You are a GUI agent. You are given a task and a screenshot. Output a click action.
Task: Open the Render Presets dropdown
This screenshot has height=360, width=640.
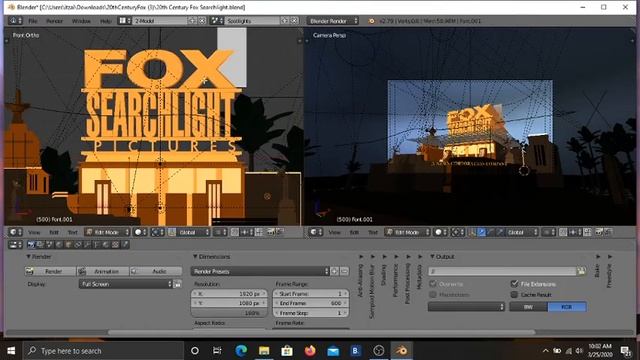click(x=260, y=271)
